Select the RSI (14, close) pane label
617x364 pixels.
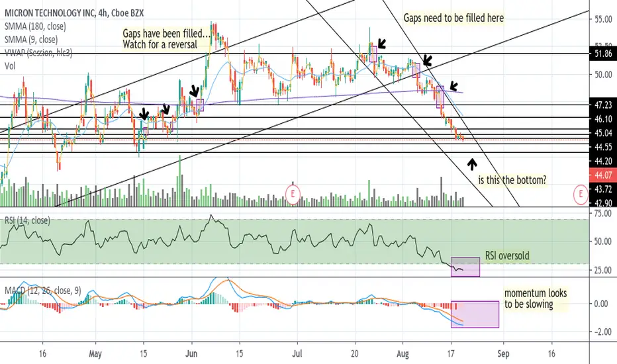[x=27, y=220]
